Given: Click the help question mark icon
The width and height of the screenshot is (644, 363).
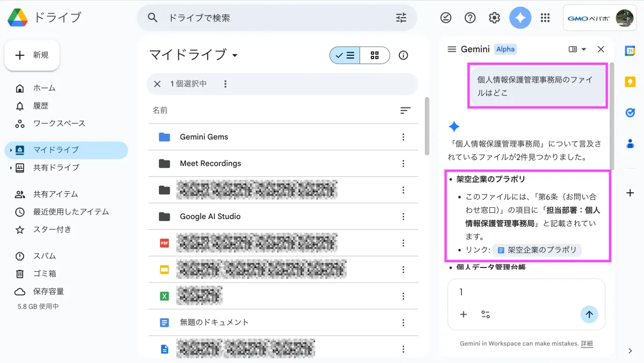Looking at the screenshot, I should (470, 18).
